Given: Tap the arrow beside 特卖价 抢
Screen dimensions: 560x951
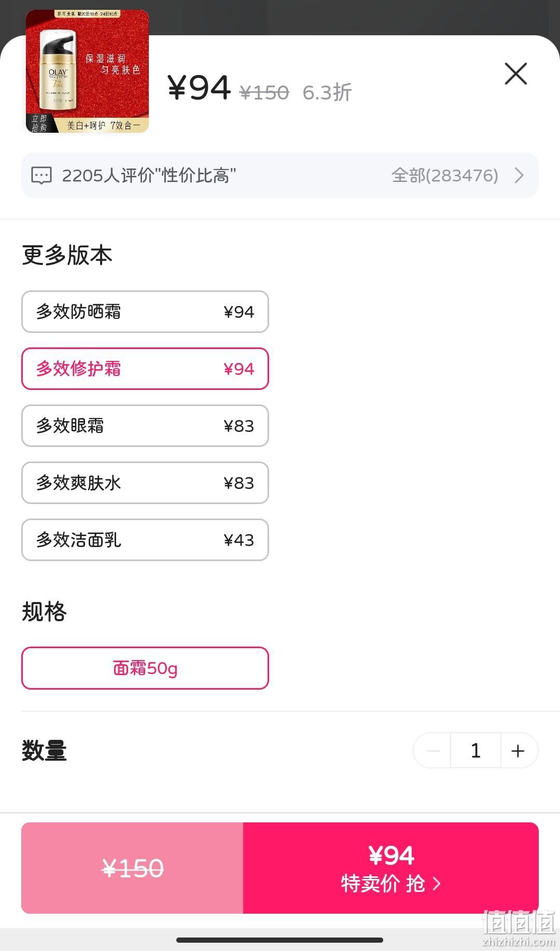Looking at the screenshot, I should 437,884.
